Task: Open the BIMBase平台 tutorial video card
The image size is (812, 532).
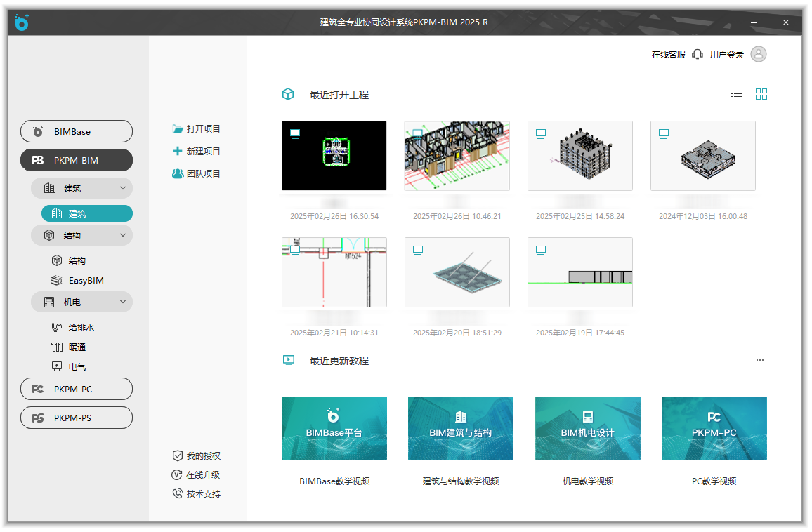Action: coord(334,428)
